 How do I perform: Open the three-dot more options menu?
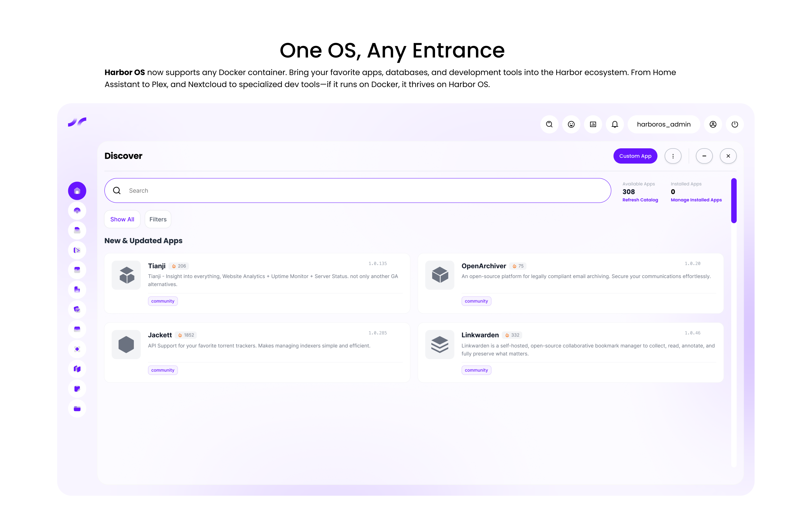tap(673, 156)
